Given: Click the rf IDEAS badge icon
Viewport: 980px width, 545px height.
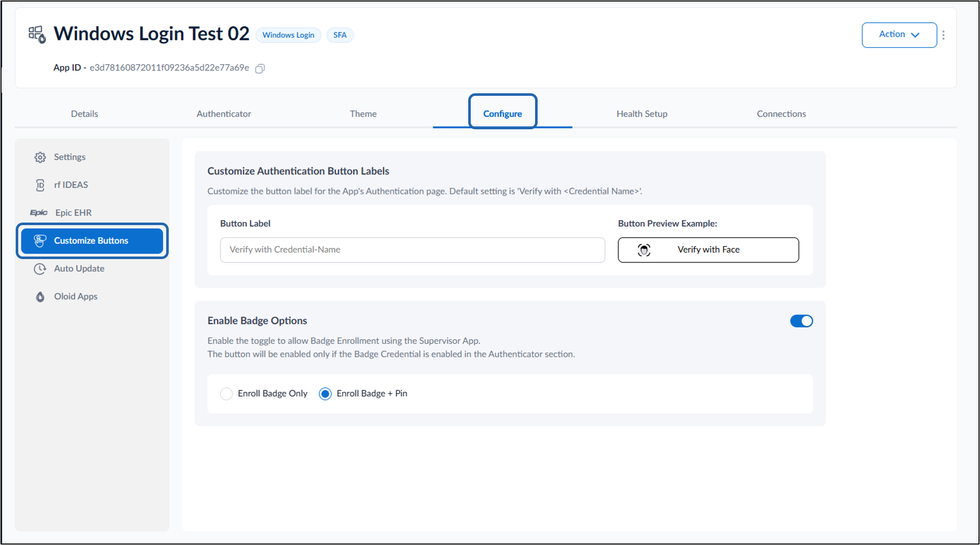Looking at the screenshot, I should pyautogui.click(x=40, y=185).
